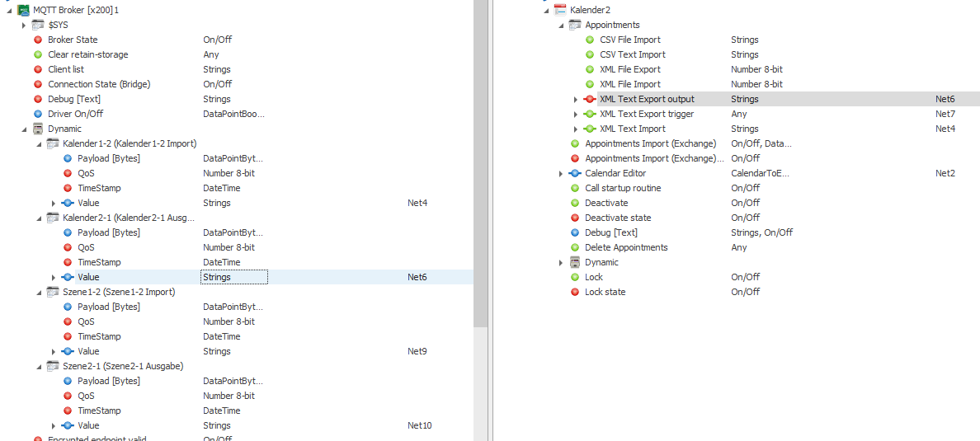
Task: Collapse the Szene2-1 Ausgabe group
Action: click(39, 367)
